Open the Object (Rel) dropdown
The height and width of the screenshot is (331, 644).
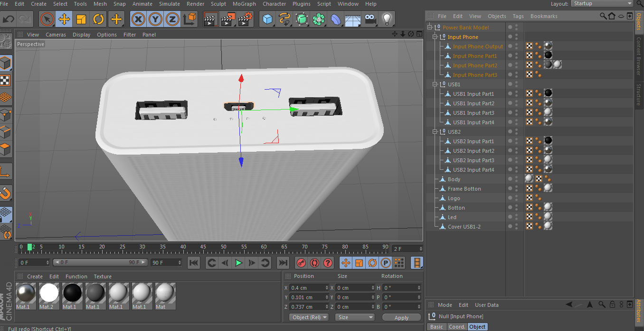(x=308, y=317)
